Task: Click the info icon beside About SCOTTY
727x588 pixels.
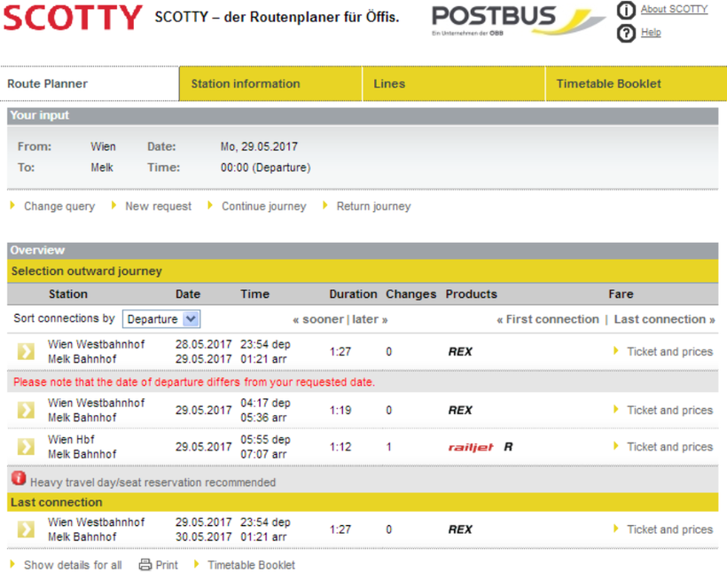Action: click(626, 10)
